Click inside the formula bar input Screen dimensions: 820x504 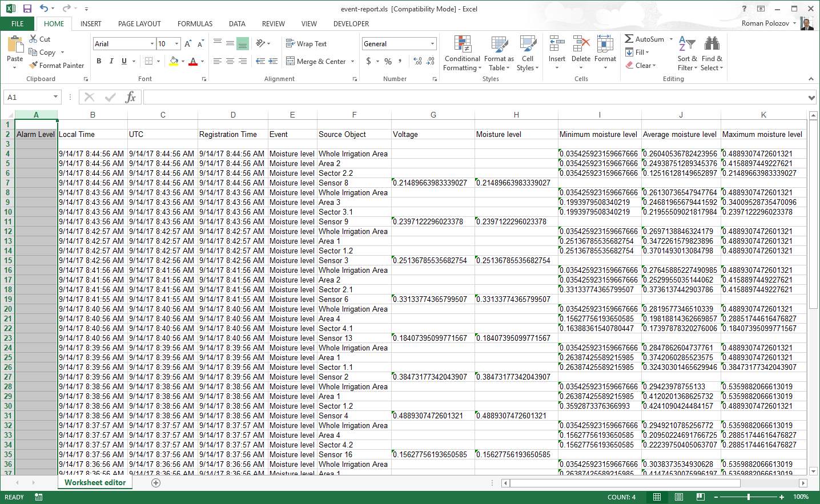(x=474, y=97)
